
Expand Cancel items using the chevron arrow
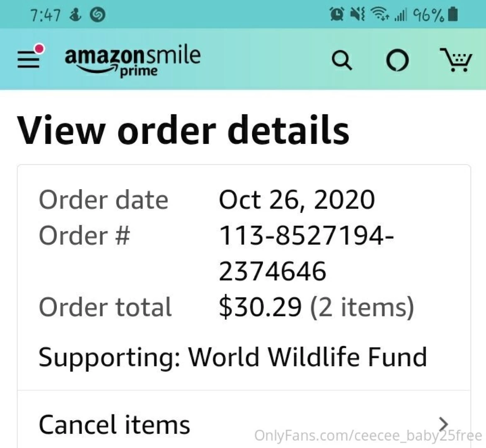click(x=444, y=424)
